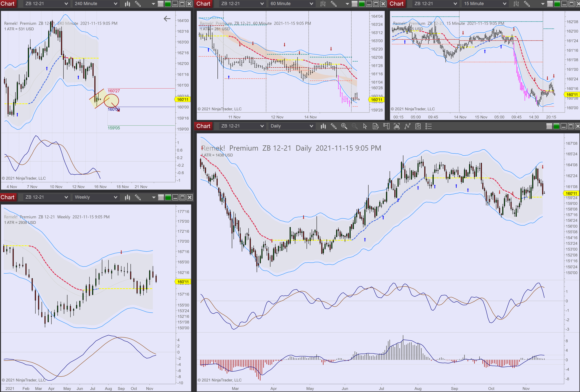Open Indicators icon in Daily chart toolbar
This screenshot has height=392, width=580.
pos(407,126)
